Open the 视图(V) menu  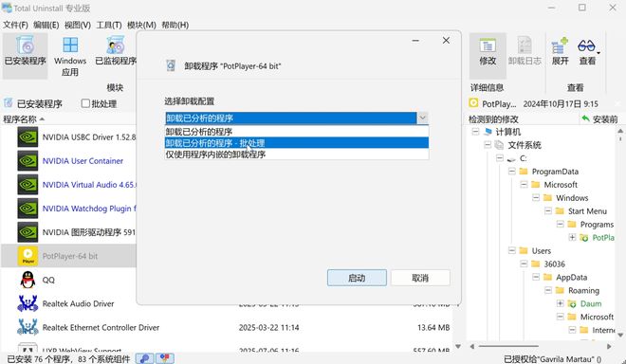coord(78,25)
